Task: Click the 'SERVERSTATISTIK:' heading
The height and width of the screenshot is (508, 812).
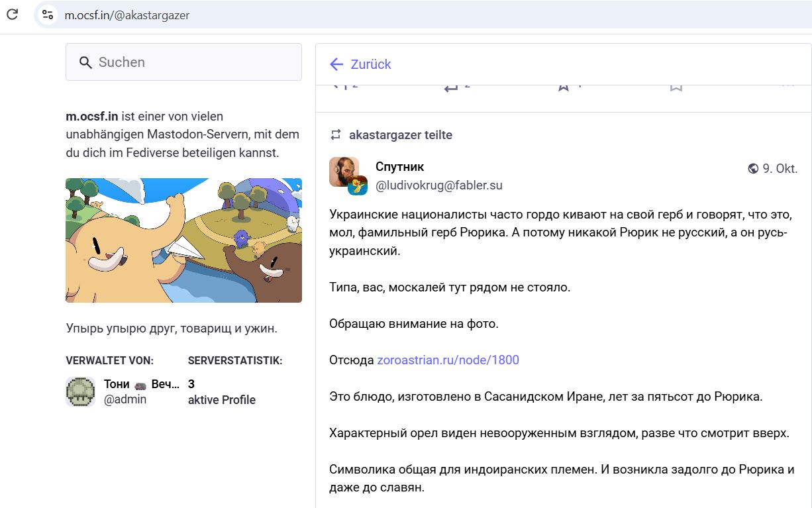Action: pyautogui.click(x=235, y=360)
